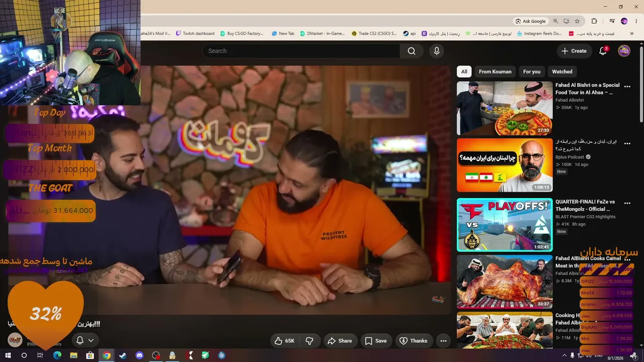Open the Bplus Podcast video thumbnail
This screenshot has width=644, height=362.
505,165
